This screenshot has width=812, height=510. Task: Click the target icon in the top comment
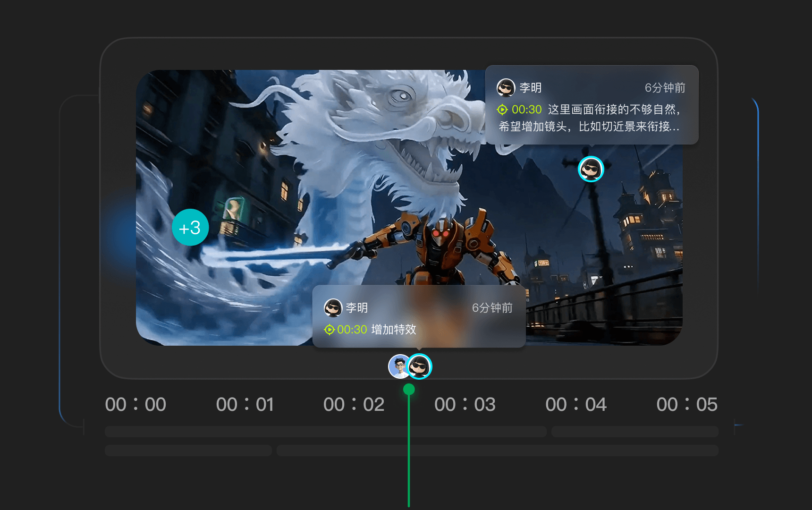(502, 110)
